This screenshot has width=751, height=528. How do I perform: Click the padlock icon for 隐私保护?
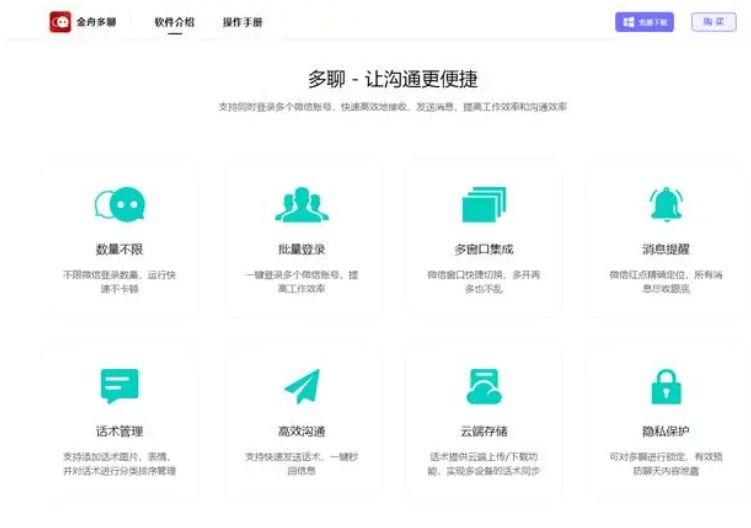coord(665,386)
